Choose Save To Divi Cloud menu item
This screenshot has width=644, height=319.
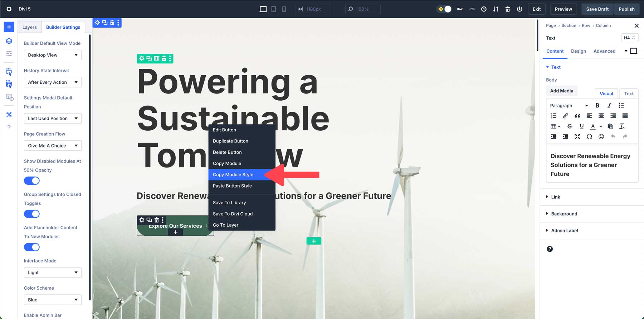[242, 214]
